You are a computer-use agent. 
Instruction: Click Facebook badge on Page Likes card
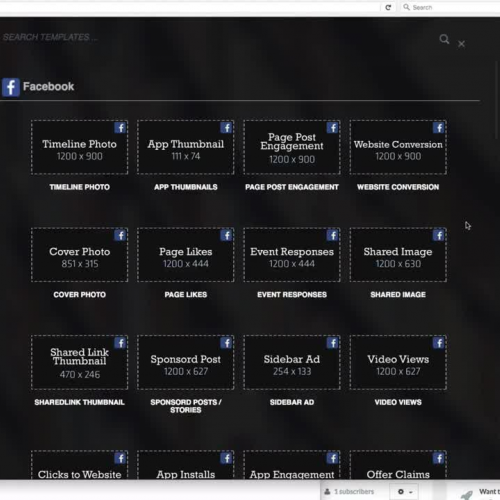226,235
